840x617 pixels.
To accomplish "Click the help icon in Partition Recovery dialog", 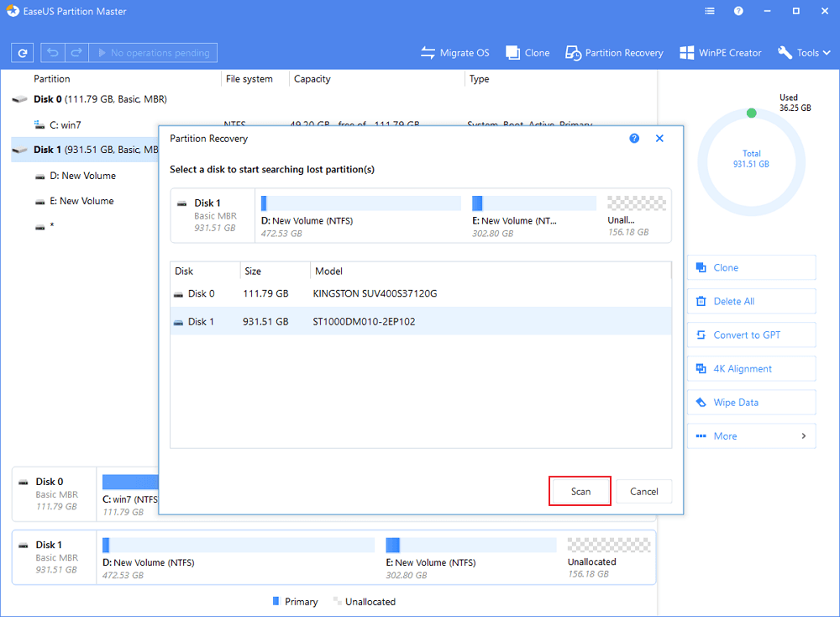I will tap(634, 139).
